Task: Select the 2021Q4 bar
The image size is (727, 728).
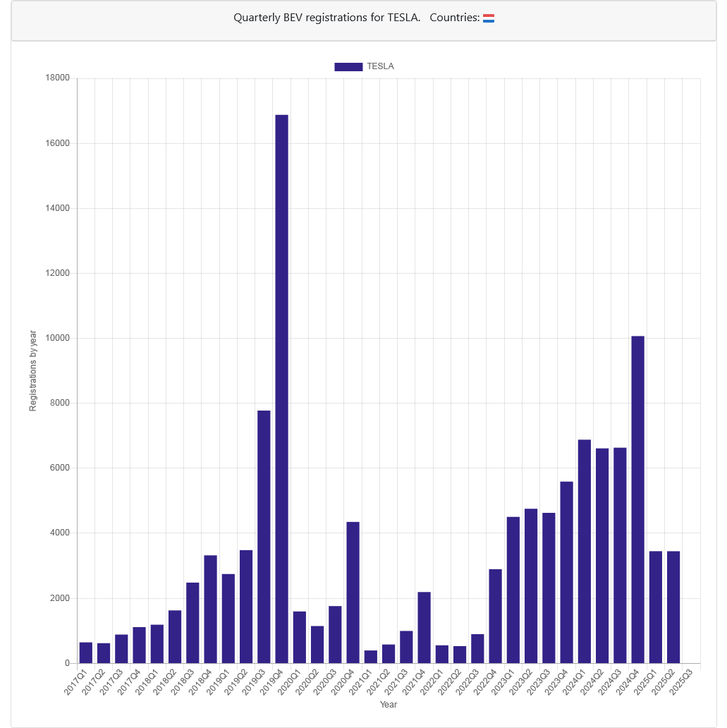Action: point(424,628)
